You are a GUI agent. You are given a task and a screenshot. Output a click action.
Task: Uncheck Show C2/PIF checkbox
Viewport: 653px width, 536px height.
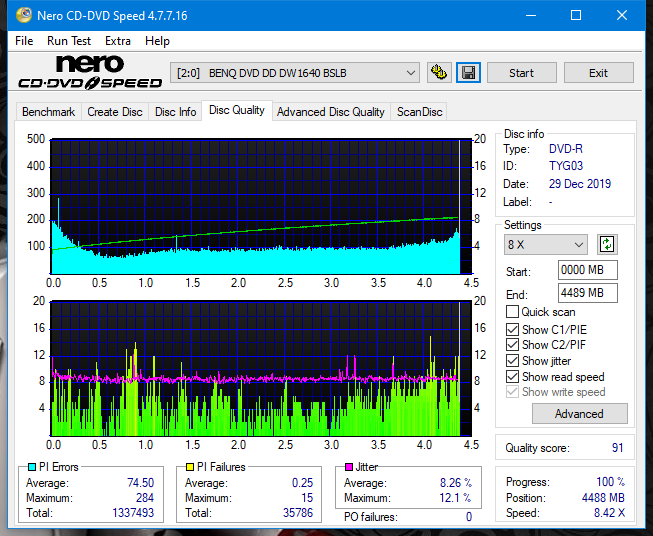point(512,345)
